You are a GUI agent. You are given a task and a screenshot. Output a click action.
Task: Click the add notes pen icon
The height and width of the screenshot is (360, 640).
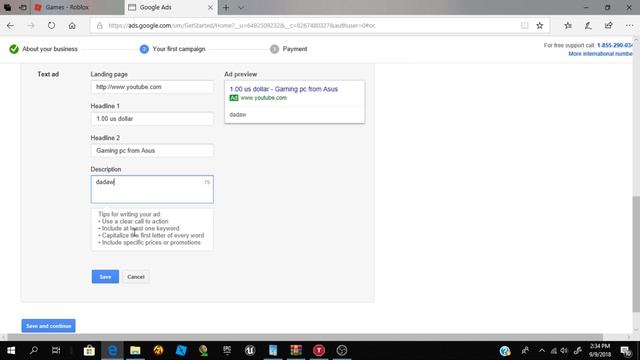pyautogui.click(x=588, y=26)
